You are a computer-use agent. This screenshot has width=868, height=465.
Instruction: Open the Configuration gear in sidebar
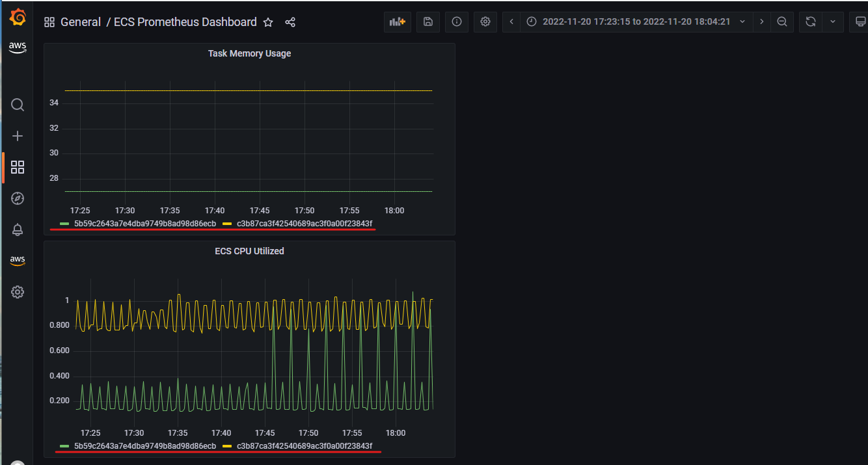[18, 292]
